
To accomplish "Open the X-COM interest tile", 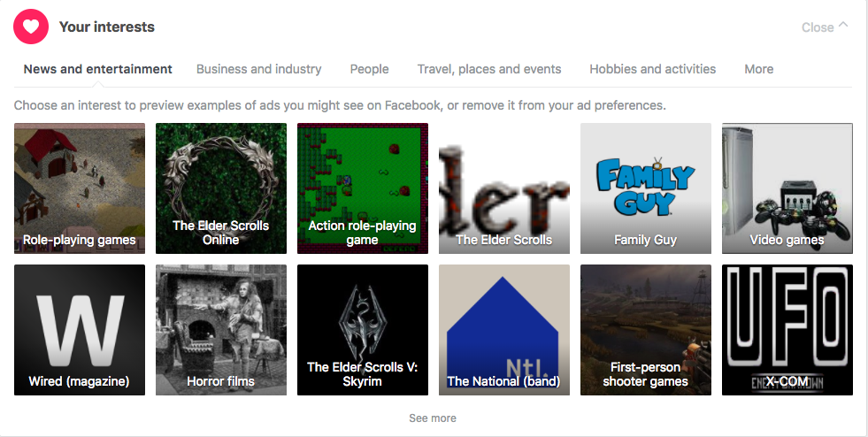I will (787, 330).
